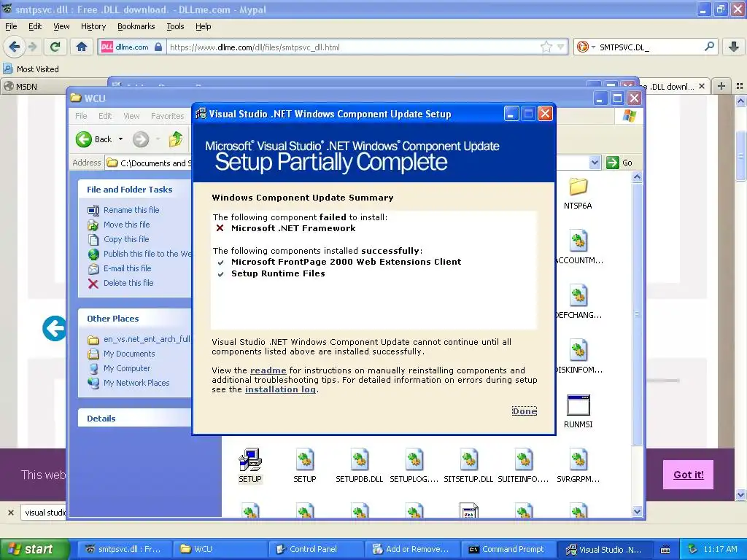Select the SETUPDB.DLL file
Image resolution: width=747 pixels, height=560 pixels.
click(x=359, y=466)
